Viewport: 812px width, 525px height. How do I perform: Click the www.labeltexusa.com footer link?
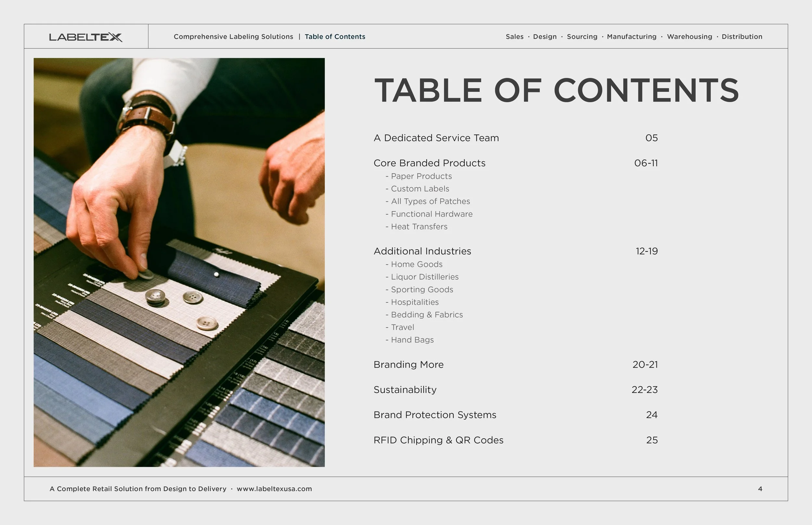(274, 489)
